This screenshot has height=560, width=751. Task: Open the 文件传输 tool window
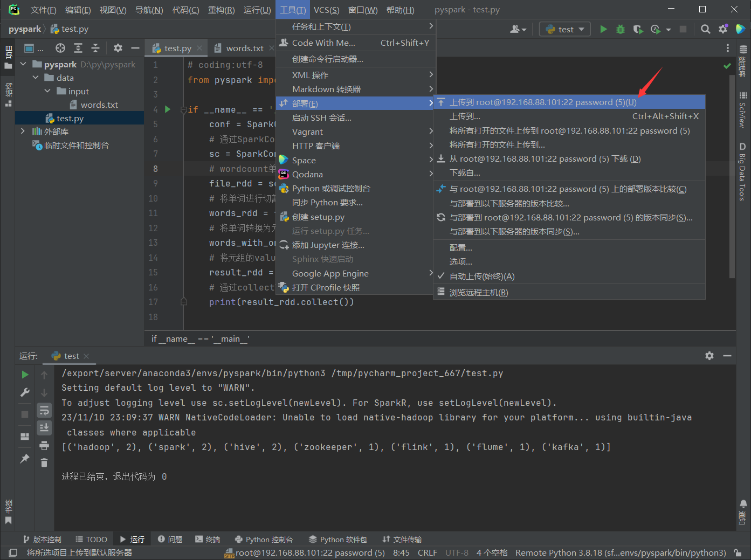click(402, 539)
